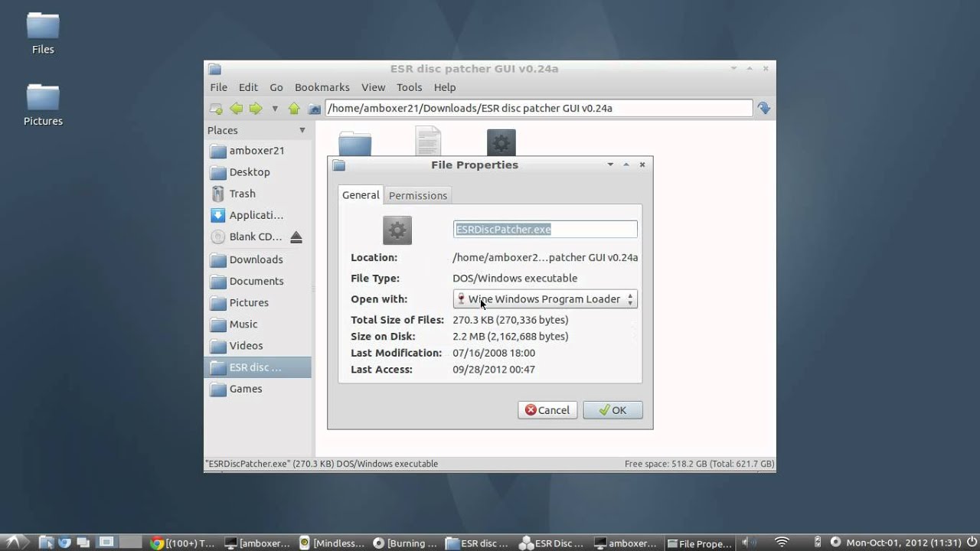This screenshot has width=980, height=551.
Task: Click the Cancel button
Action: click(x=547, y=410)
